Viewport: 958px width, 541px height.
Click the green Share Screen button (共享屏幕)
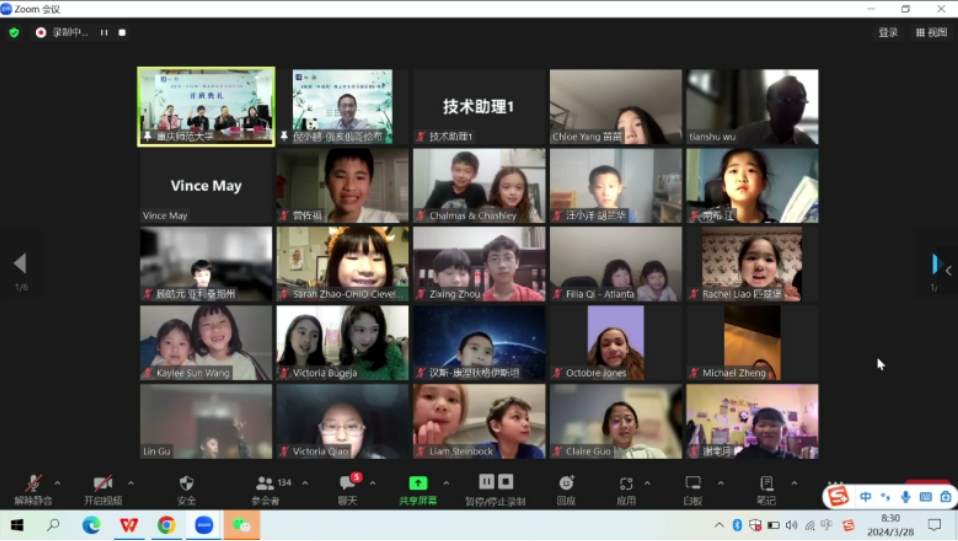coord(418,484)
